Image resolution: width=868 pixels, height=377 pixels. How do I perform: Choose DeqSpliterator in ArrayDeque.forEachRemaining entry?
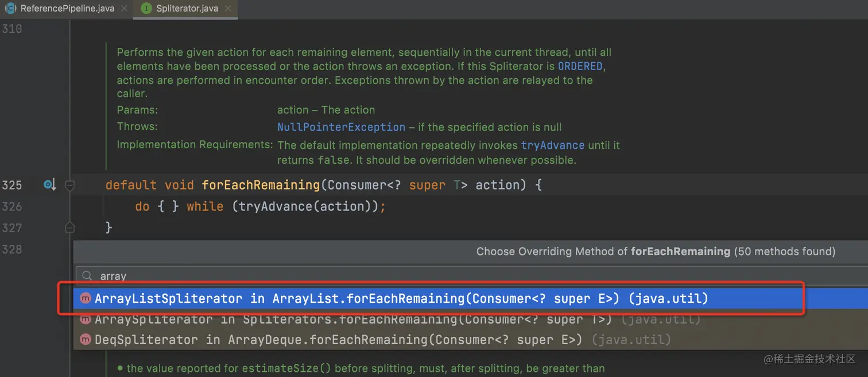click(x=471, y=340)
